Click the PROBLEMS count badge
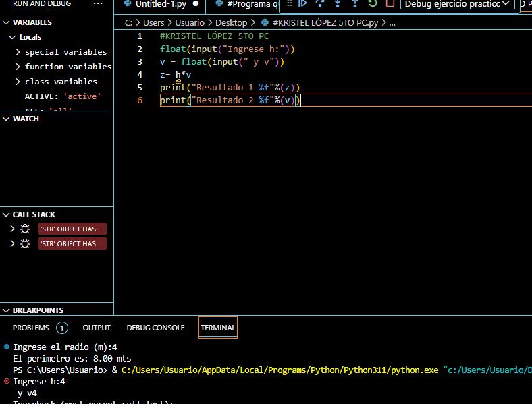532x404 pixels. pyautogui.click(x=61, y=328)
